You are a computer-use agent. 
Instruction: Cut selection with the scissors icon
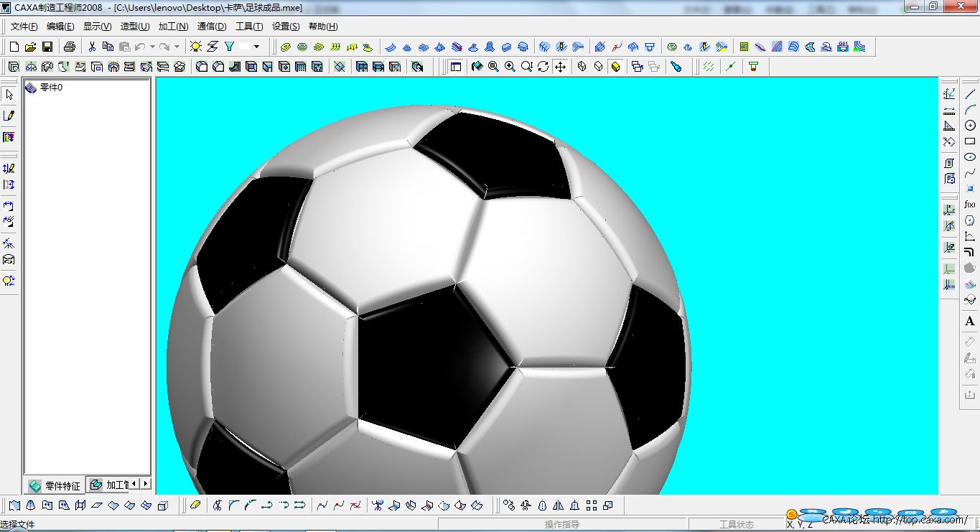pos(92,47)
